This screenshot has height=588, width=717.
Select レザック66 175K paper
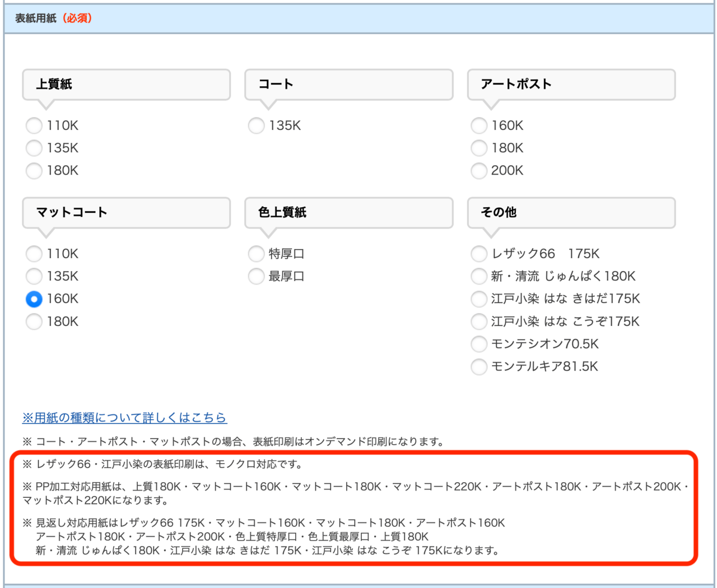click(479, 254)
